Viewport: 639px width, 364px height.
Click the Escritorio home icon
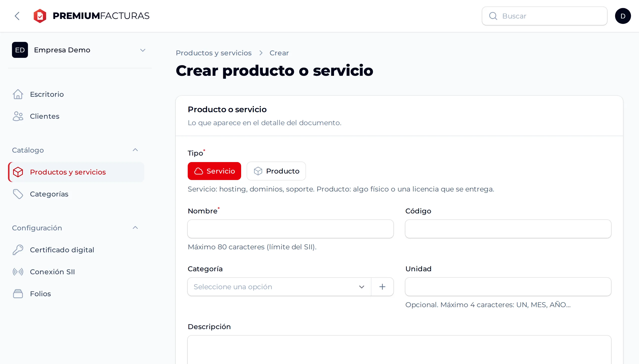[x=18, y=94]
